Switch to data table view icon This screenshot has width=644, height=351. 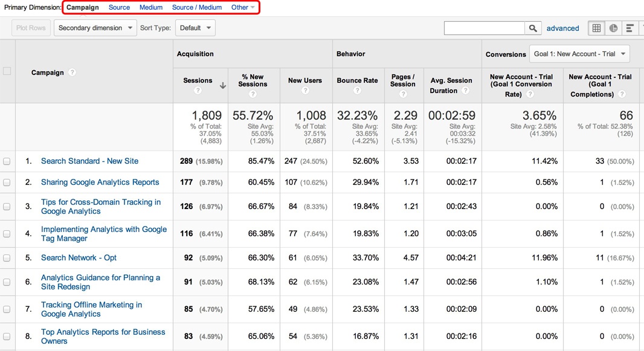click(596, 28)
